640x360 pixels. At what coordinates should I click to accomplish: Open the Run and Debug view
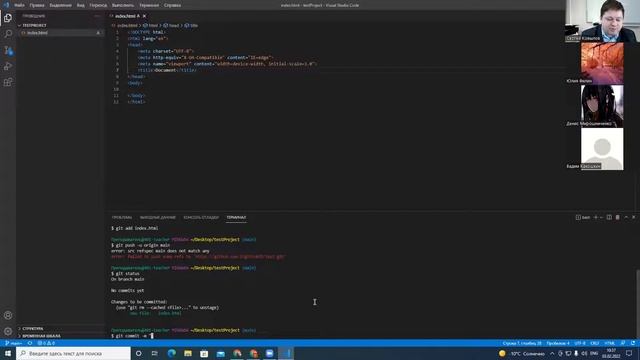pyautogui.click(x=8, y=66)
